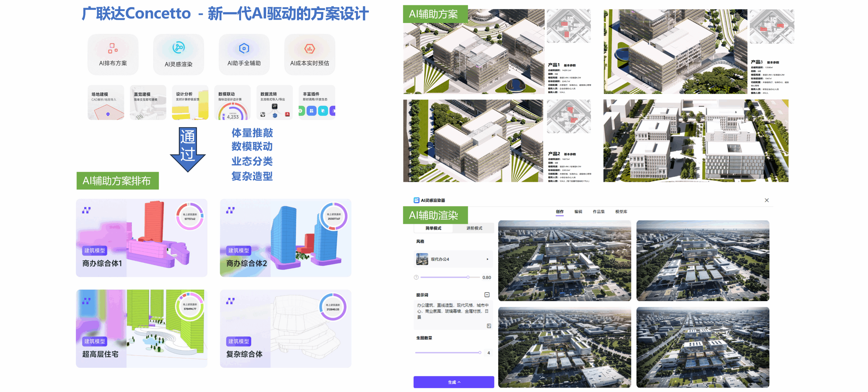This screenshot has width=868, height=392.
Task: Click the logo icon on 商办综合体2 card
Action: 231,210
